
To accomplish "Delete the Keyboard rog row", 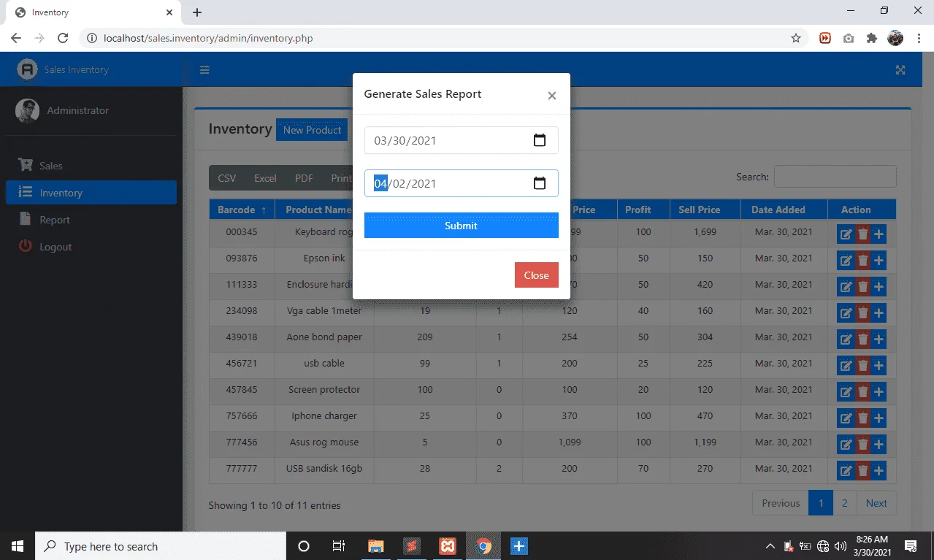I will click(862, 234).
